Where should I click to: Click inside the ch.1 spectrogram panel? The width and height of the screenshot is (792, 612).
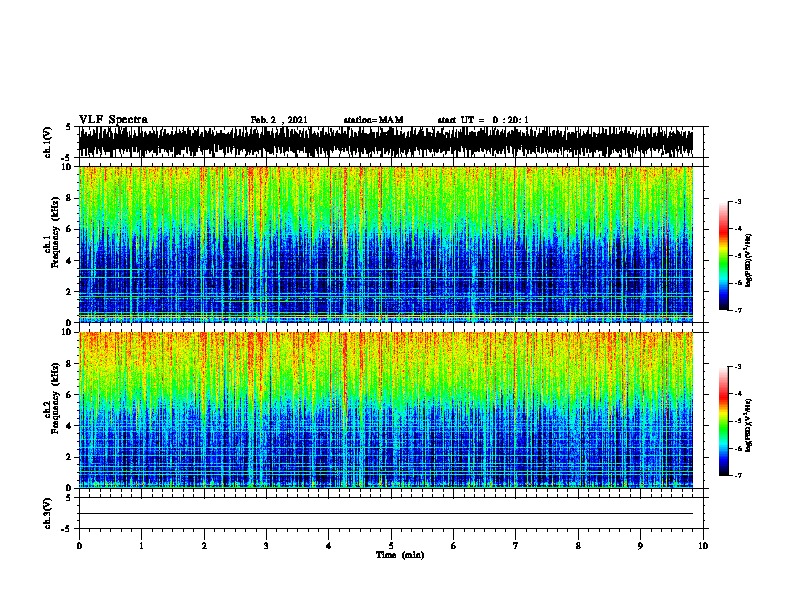click(386, 244)
